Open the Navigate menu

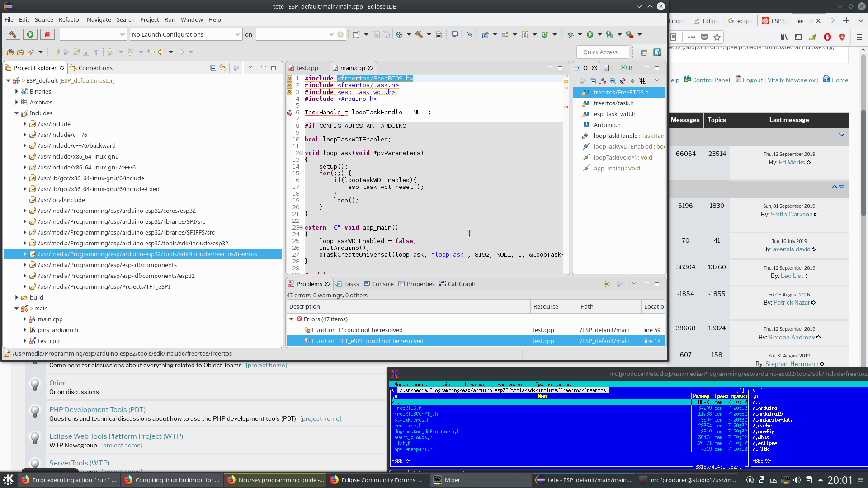point(99,19)
